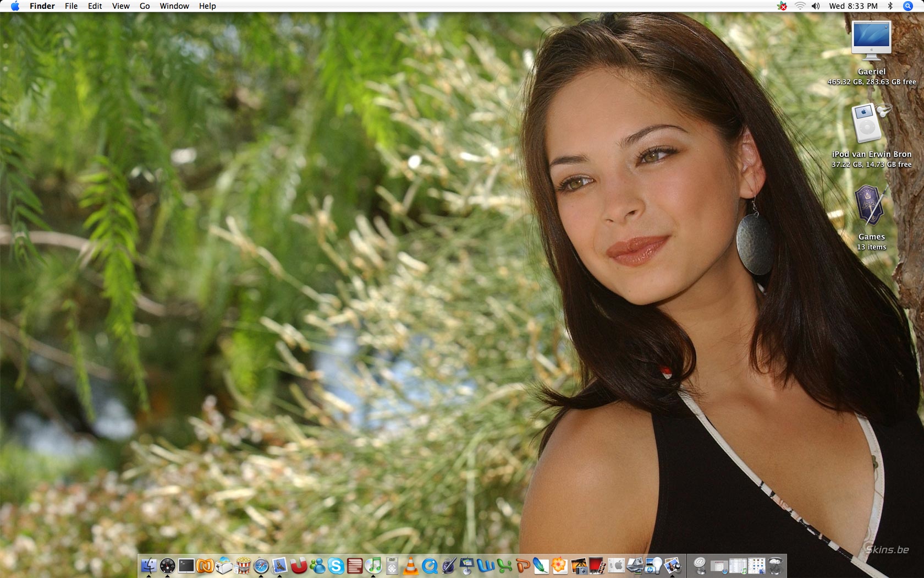Open Terminal from the dock
924x578 pixels.
click(186, 565)
